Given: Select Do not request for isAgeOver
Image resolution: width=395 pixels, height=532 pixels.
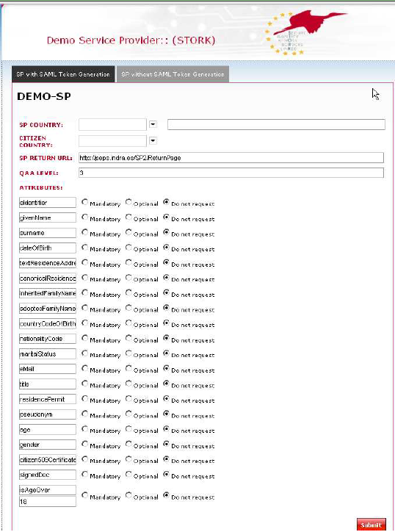Looking at the screenshot, I should (x=166, y=495).
